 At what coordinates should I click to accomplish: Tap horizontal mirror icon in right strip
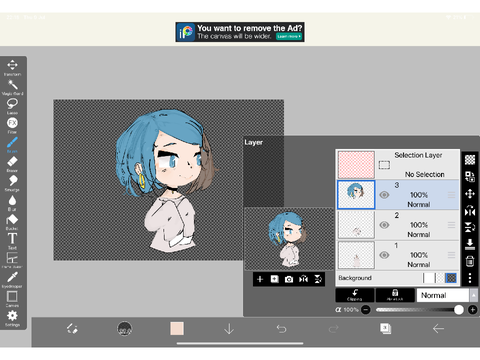click(x=470, y=211)
